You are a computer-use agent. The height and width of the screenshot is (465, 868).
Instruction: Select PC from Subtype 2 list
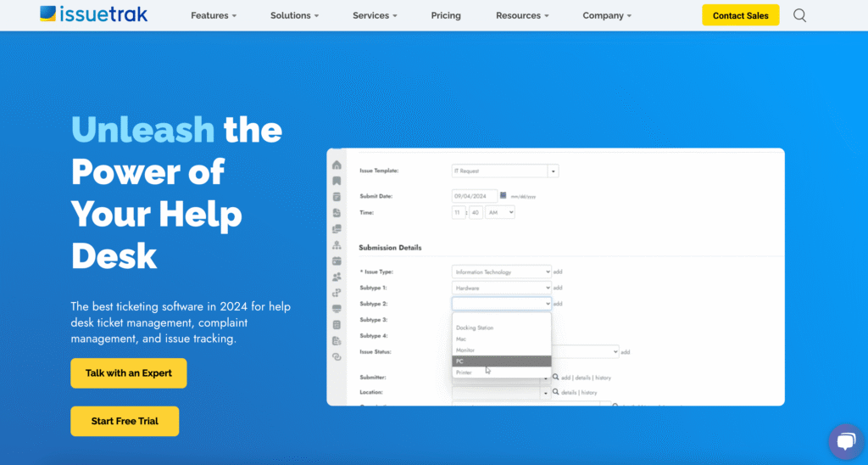[x=502, y=361]
